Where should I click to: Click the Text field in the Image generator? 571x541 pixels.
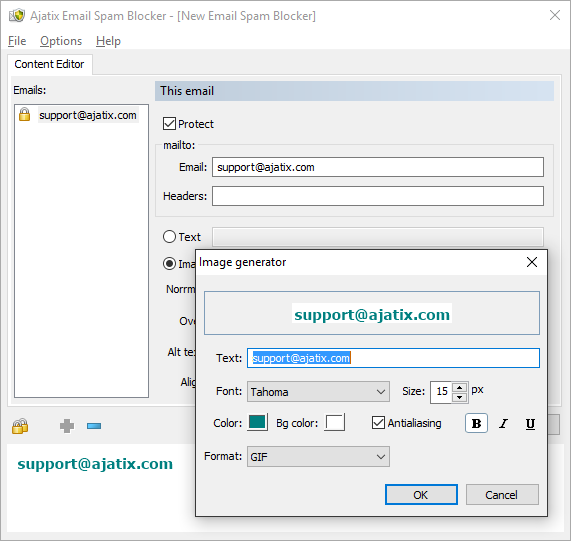(x=393, y=358)
